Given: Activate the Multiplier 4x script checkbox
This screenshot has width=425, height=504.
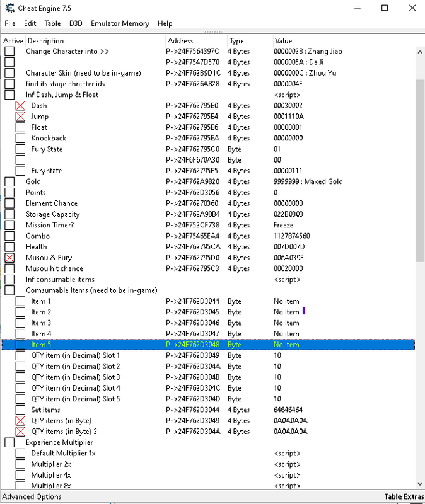Looking at the screenshot, I should coord(21,475).
